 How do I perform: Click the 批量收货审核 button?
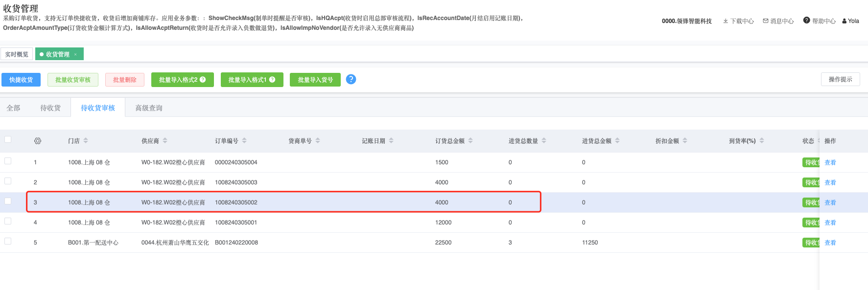pyautogui.click(x=73, y=80)
